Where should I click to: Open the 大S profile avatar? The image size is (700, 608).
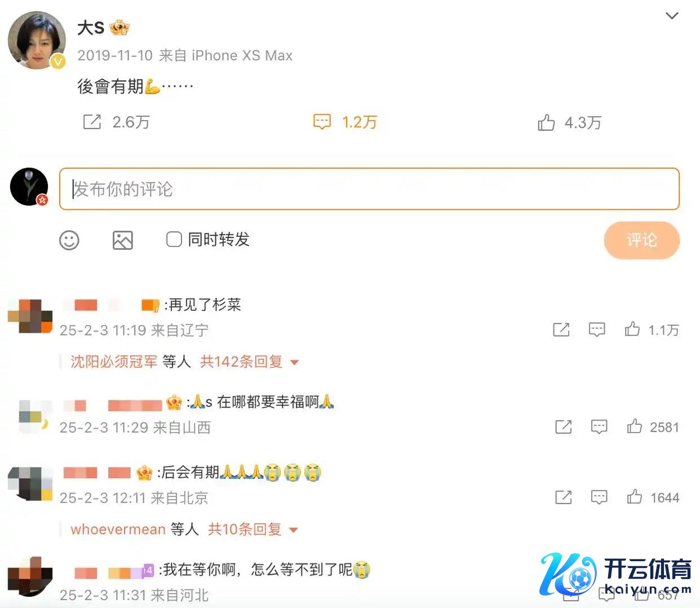point(37,41)
